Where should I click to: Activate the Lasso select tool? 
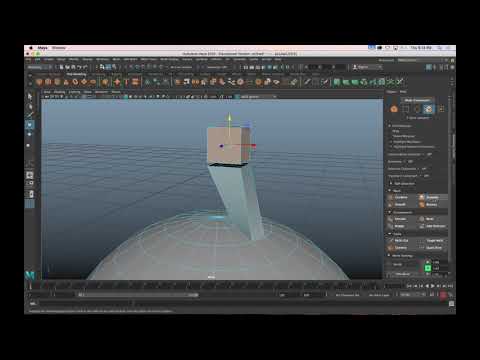(30, 106)
